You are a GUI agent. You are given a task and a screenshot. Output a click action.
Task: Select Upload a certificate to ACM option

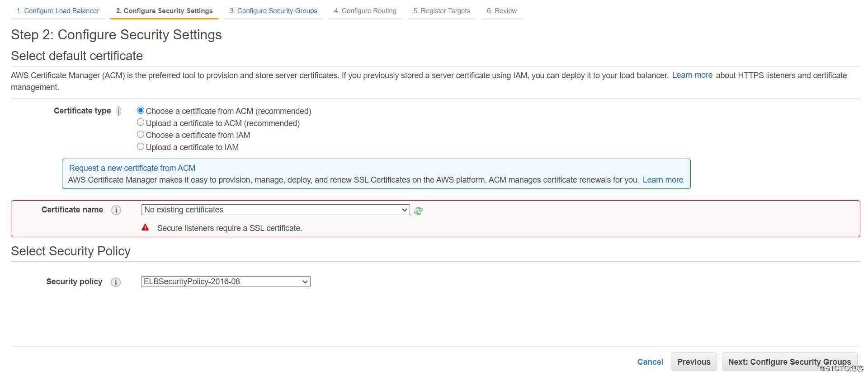(141, 122)
